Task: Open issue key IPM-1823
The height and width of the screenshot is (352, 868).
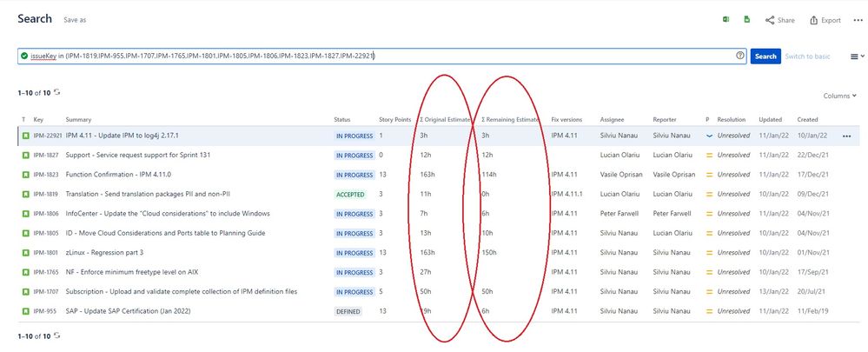Action: tap(45, 175)
